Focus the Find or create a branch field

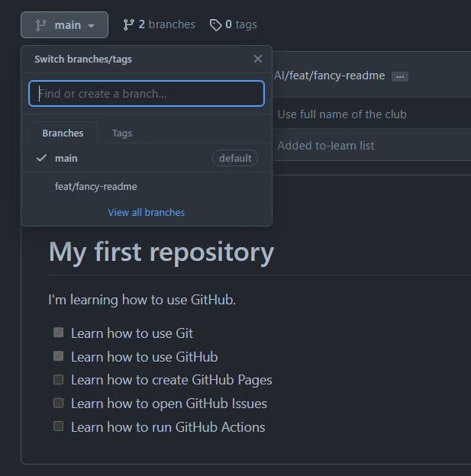pyautogui.click(x=147, y=94)
